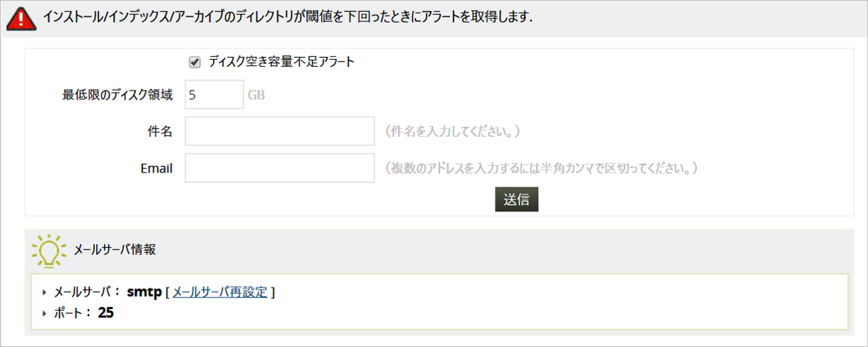Screen dimensions: 868x347
Task: Click the arrow bullet beside メールサーバ
Action: point(46,292)
